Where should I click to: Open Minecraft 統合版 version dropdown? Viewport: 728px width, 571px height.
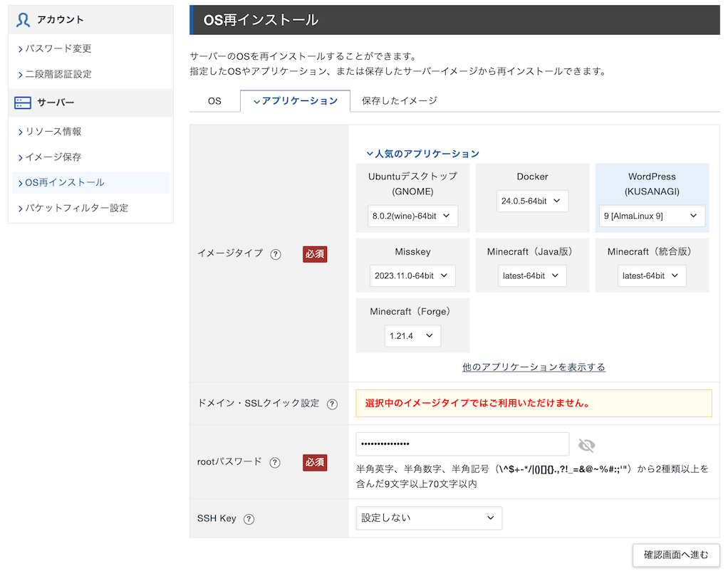652,276
